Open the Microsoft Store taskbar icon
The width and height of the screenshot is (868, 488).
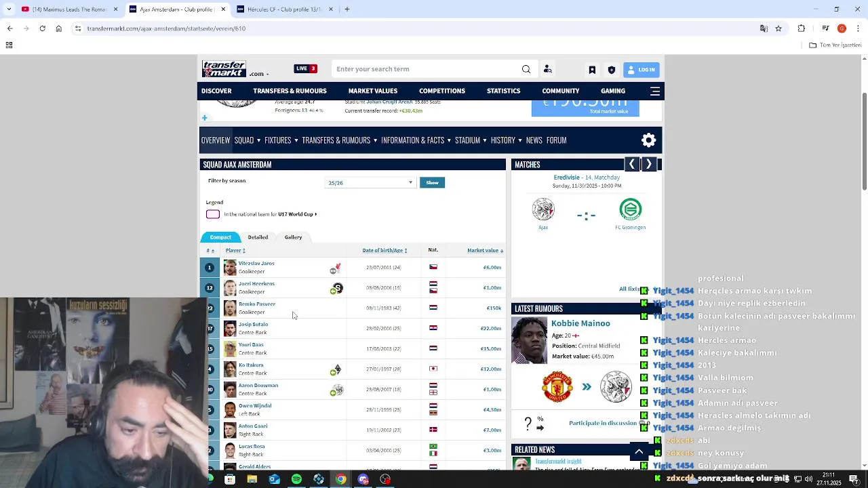230,479
